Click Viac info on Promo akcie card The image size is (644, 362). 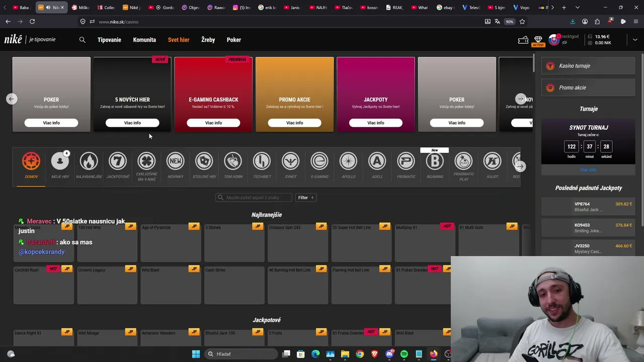[x=294, y=123]
